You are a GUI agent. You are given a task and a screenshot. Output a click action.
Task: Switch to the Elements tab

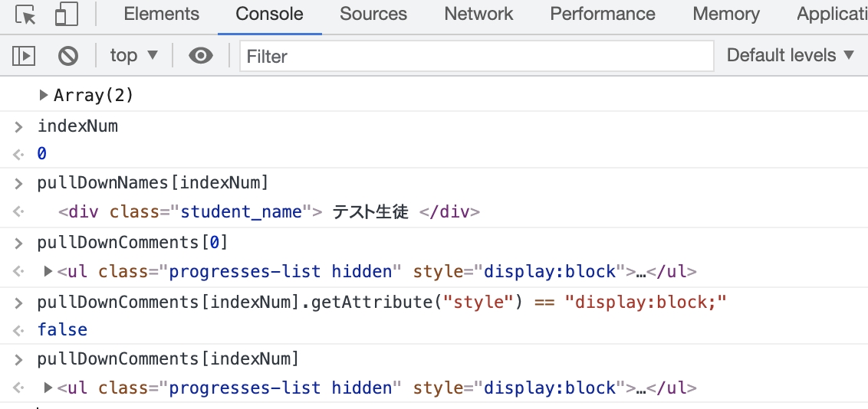click(161, 15)
